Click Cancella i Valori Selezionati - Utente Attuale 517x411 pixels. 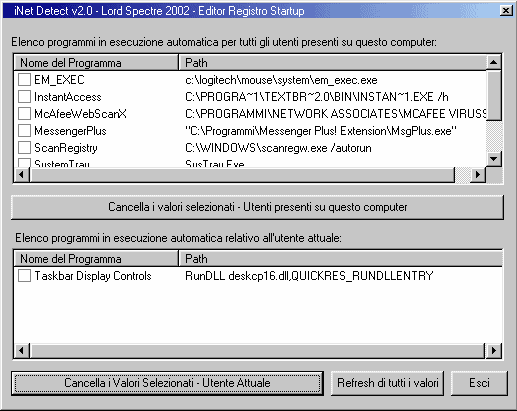pos(167,383)
